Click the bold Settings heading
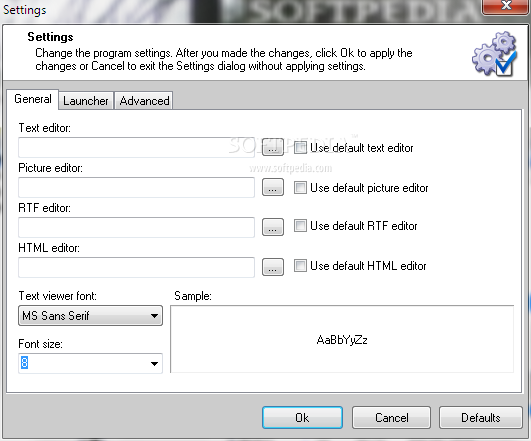The image size is (531, 441). coord(50,37)
